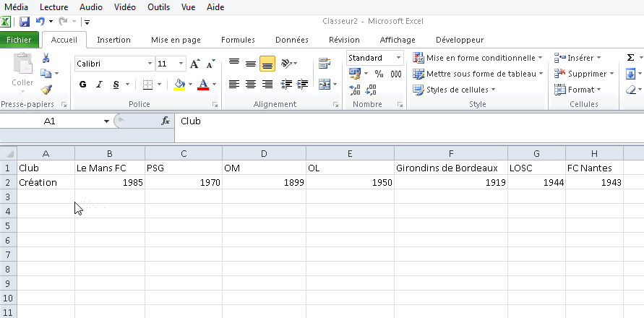The width and height of the screenshot is (644, 318).
Task: Click the text orientation icon
Action: 287,64
